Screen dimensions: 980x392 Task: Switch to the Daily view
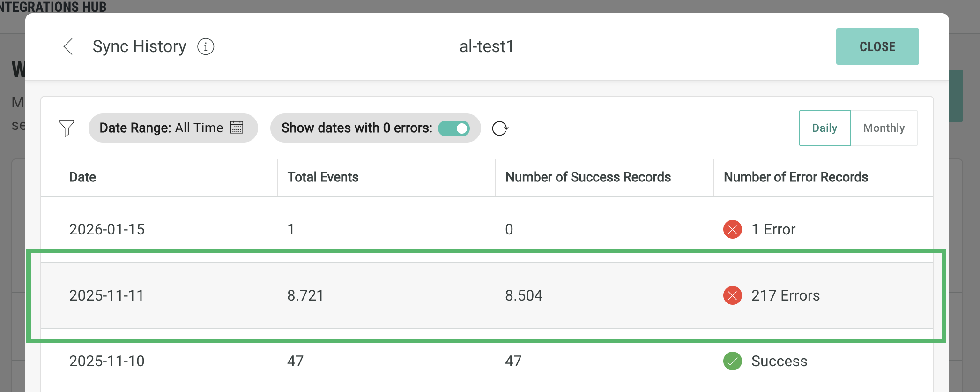tap(824, 128)
